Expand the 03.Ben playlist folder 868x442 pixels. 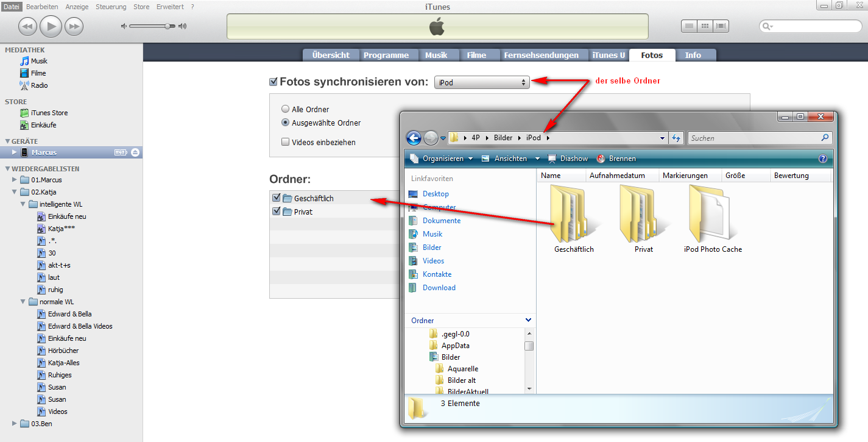click(x=15, y=424)
